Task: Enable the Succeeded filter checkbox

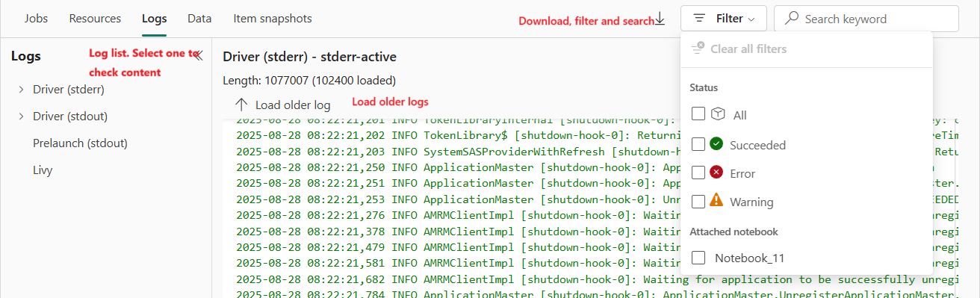Action: click(x=698, y=144)
